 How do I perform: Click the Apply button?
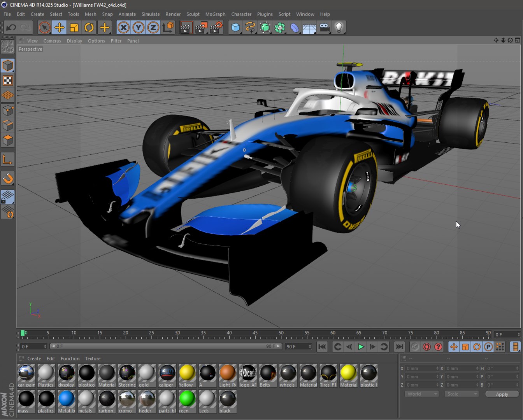point(502,394)
